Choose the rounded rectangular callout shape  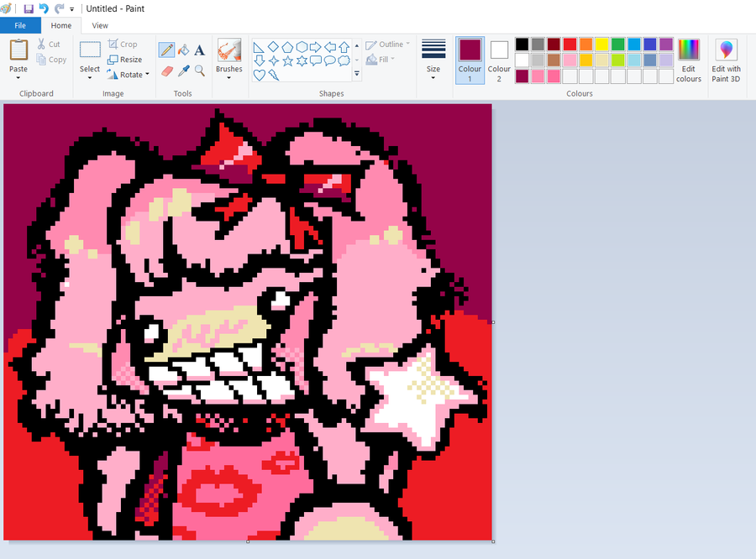click(x=315, y=60)
